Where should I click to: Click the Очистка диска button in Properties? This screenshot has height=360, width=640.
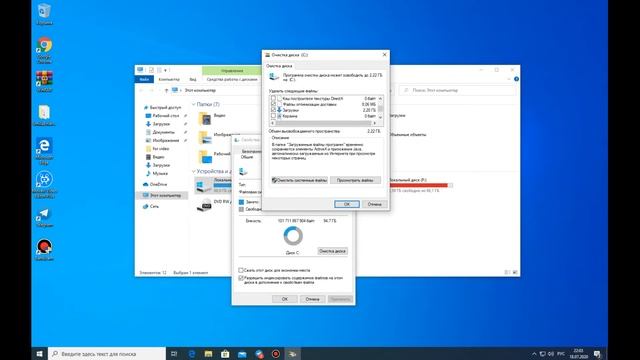(332, 251)
